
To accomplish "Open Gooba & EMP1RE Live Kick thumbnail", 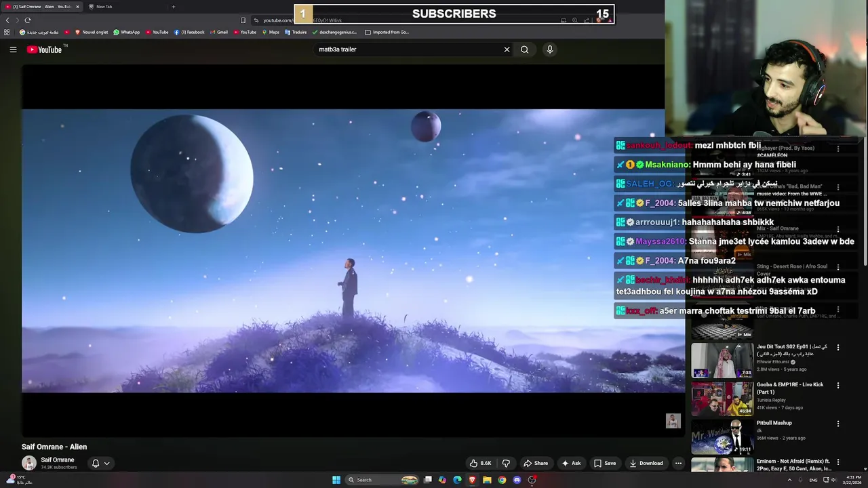I will click(x=722, y=399).
